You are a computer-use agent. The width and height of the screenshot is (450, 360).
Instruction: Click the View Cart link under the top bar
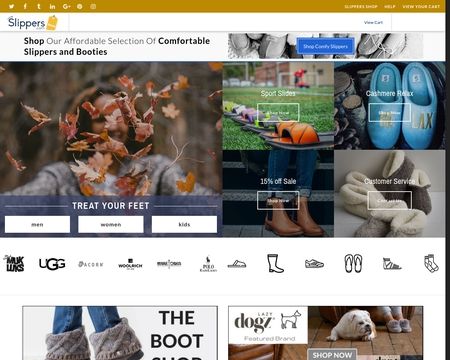point(373,22)
